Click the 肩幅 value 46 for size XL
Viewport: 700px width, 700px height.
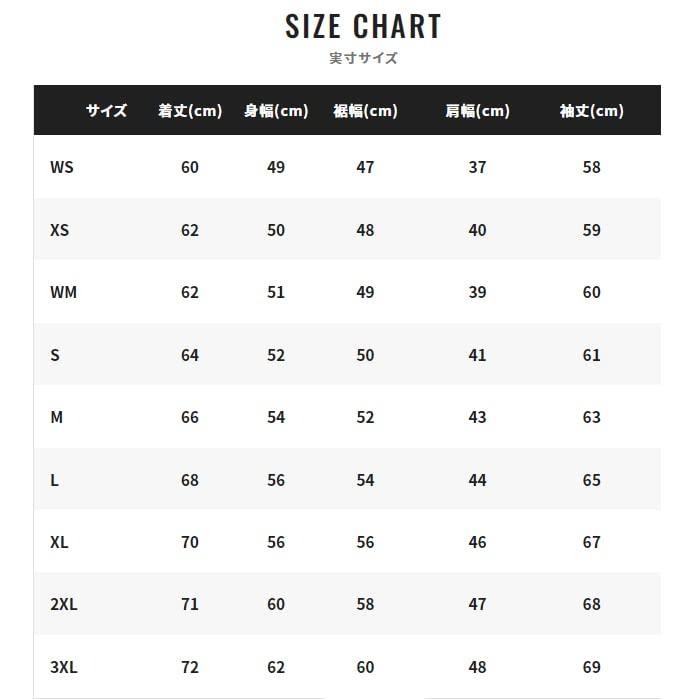(x=477, y=542)
